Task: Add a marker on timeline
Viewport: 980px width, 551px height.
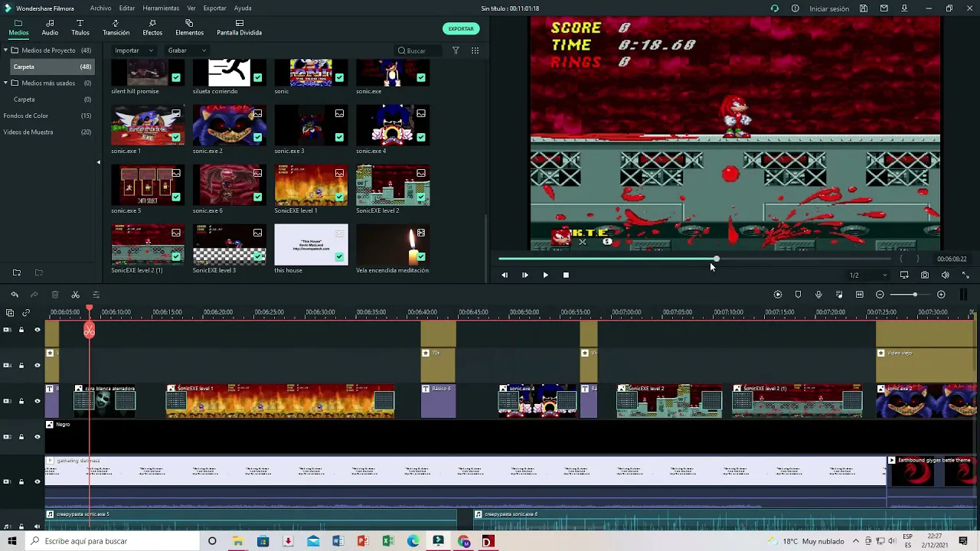Action: coord(798,295)
